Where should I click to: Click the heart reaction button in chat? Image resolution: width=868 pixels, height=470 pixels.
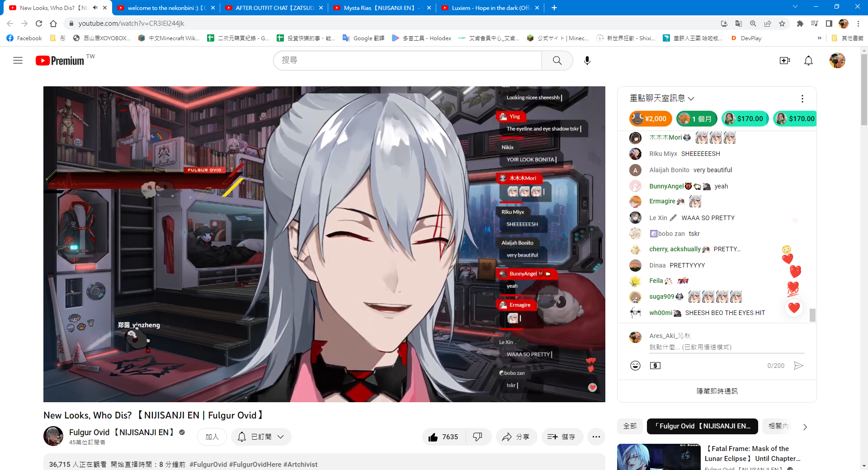(x=794, y=308)
